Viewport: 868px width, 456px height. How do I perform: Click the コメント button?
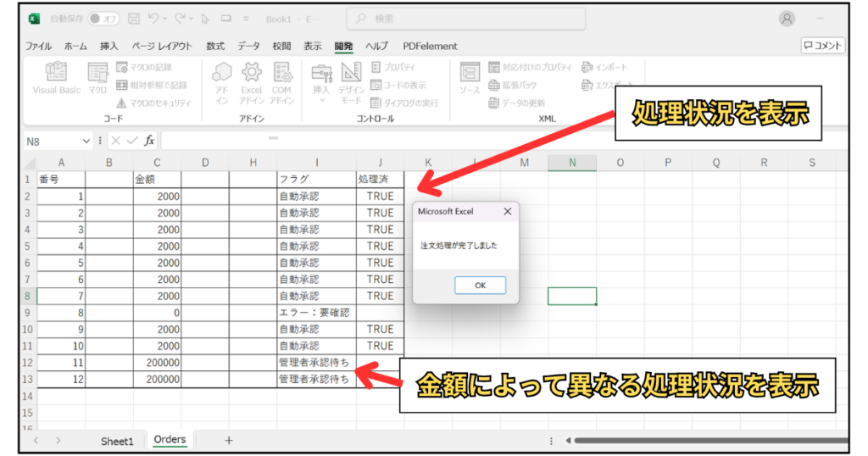click(x=822, y=46)
